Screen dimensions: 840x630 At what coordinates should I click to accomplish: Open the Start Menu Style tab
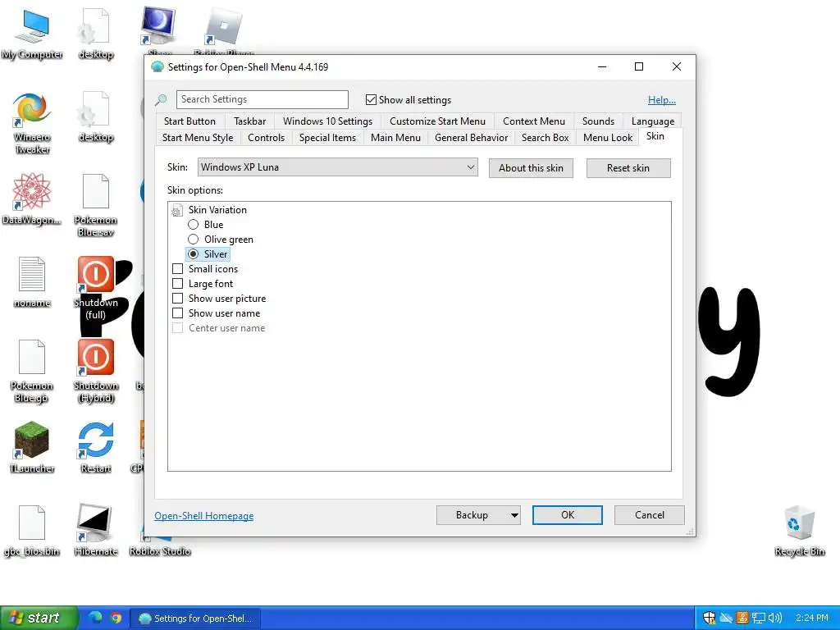coord(198,138)
